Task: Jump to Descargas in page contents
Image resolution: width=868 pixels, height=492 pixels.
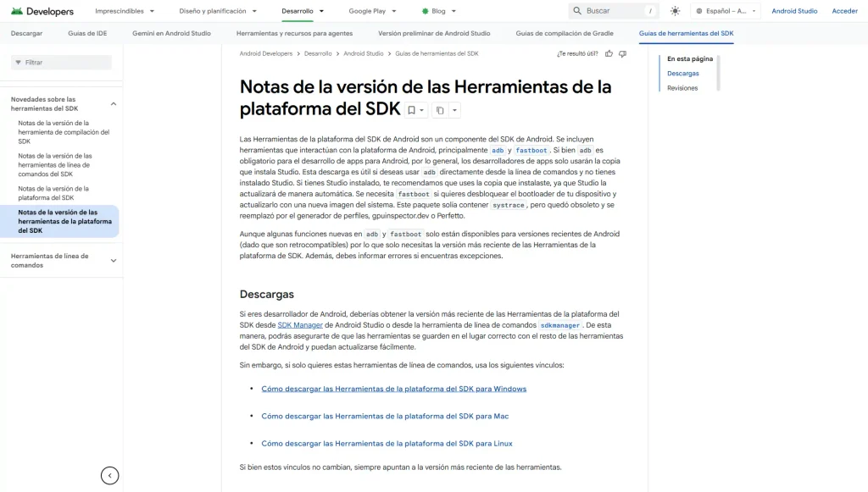Action: coord(682,74)
